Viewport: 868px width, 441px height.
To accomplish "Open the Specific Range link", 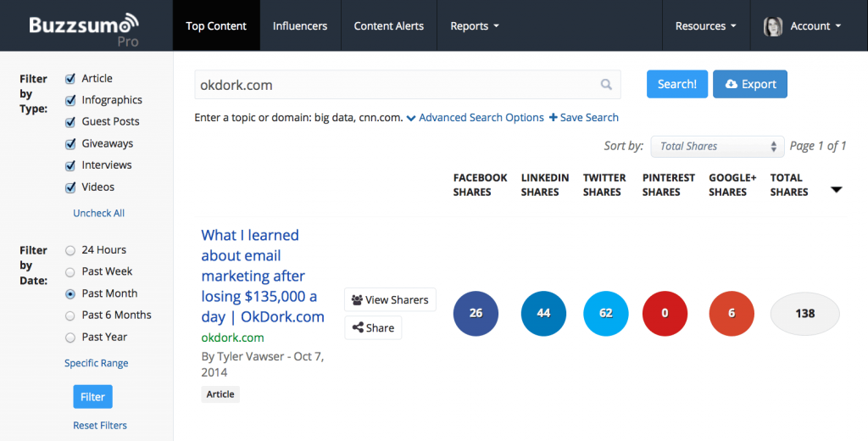I will coord(97,364).
